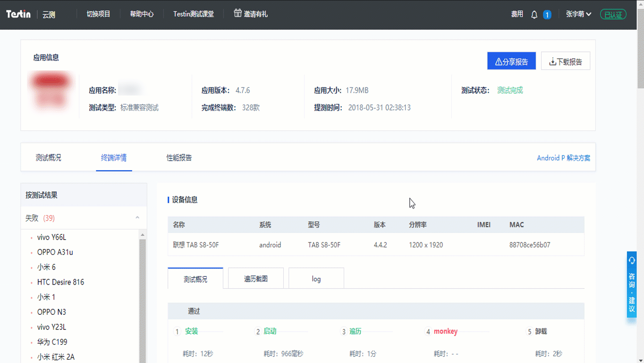Click the Testin logo
The image size is (644, 363).
[18, 14]
